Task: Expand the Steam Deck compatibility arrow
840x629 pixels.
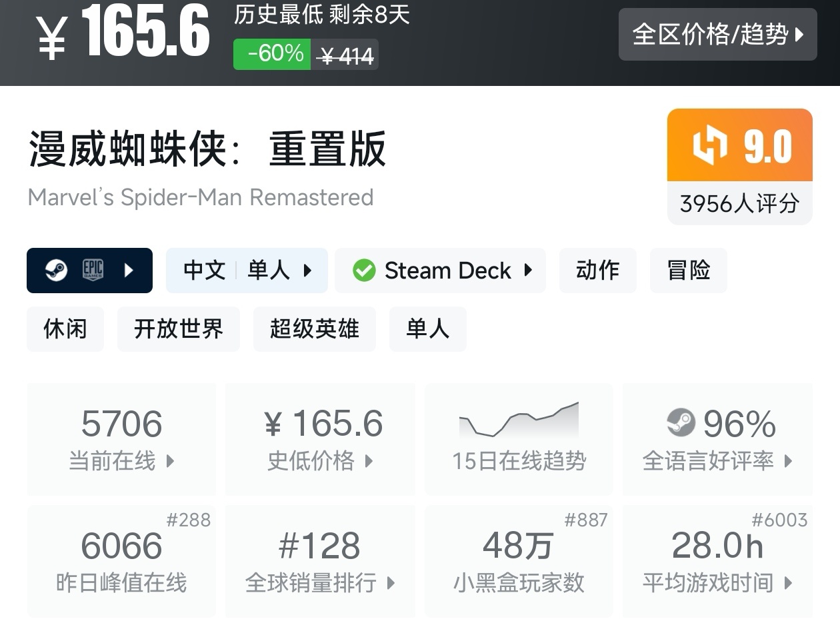Action: tap(528, 271)
